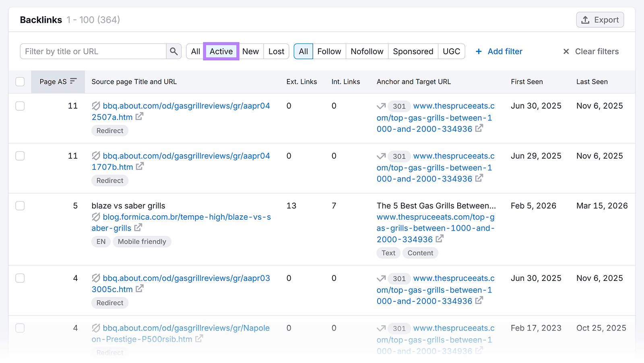Image resolution: width=644 pixels, height=363 pixels.
Task: Open the external link icon next to blog.formica.com.br
Action: 138,228
